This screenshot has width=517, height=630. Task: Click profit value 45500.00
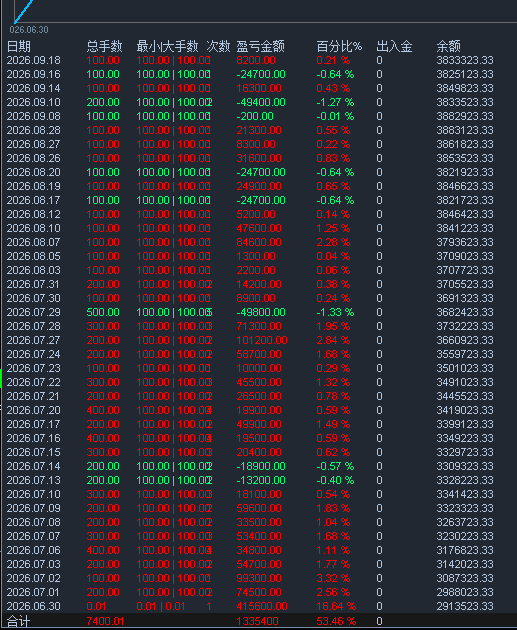pyautogui.click(x=259, y=382)
